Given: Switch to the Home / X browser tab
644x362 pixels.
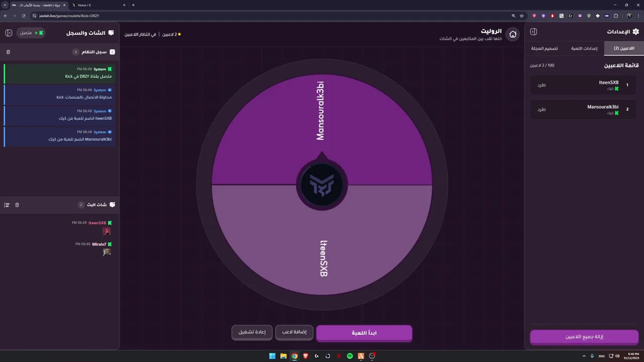Looking at the screenshot, I should 98,5.
